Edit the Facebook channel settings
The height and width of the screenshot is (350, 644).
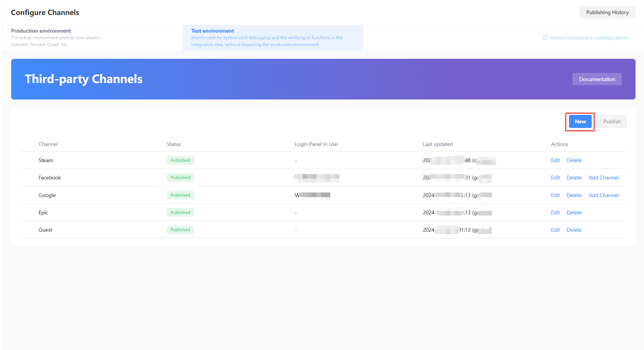[x=555, y=177]
